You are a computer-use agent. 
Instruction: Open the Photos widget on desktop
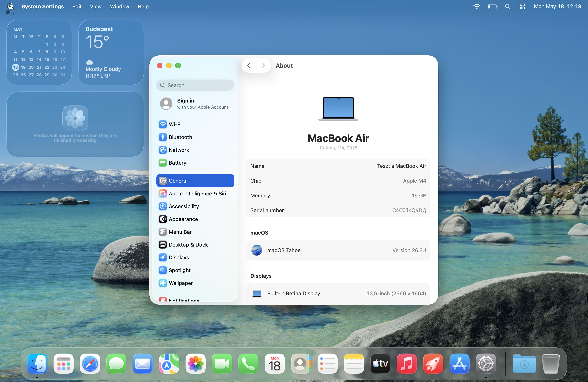coord(75,124)
